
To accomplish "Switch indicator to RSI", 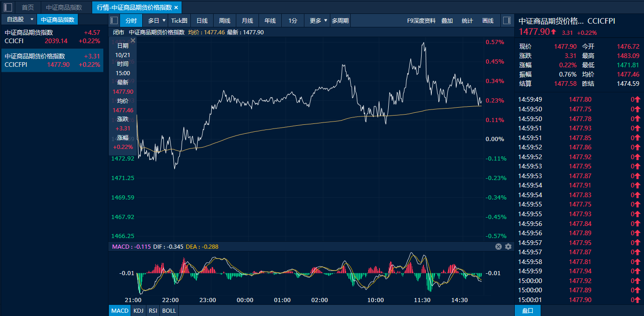I will tap(153, 310).
